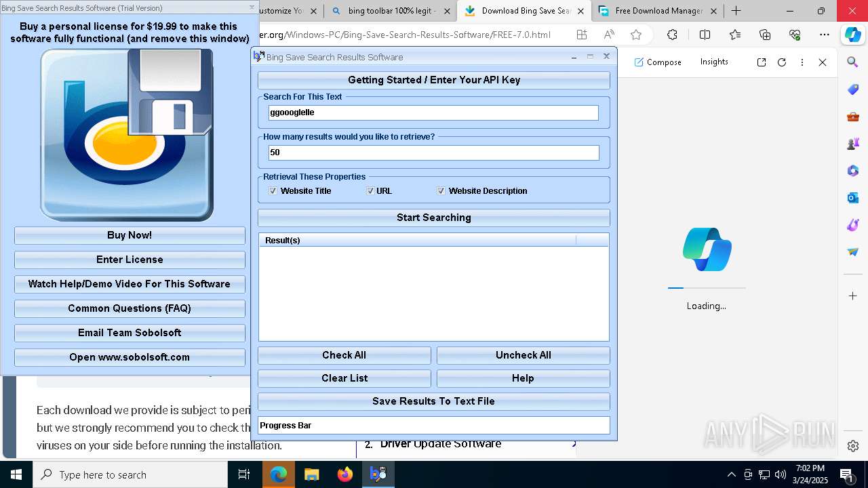
Task: Uncheck the Website Description checkbox
Action: (441, 191)
